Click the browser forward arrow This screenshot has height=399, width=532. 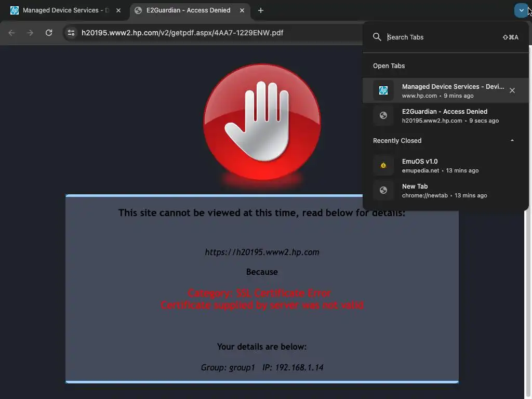point(30,33)
